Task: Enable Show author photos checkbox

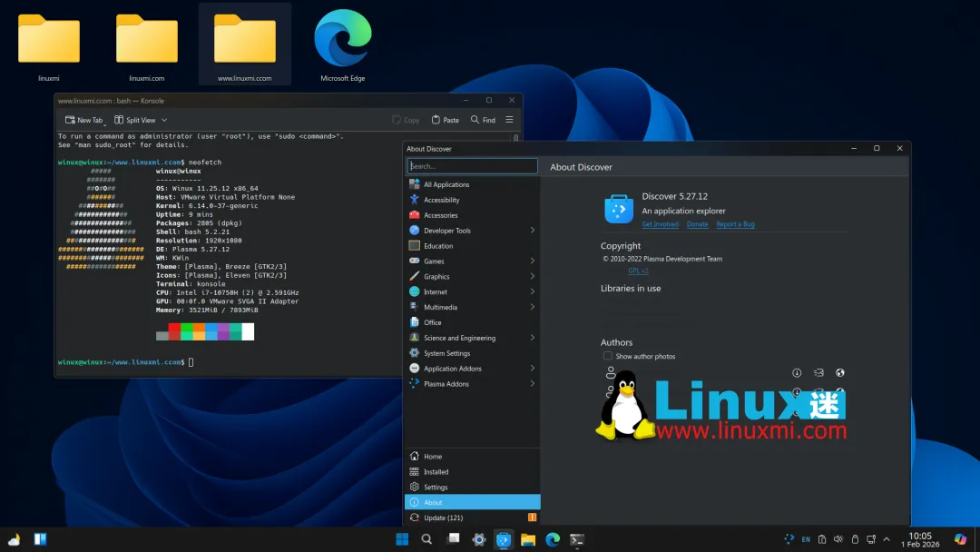Action: point(607,356)
